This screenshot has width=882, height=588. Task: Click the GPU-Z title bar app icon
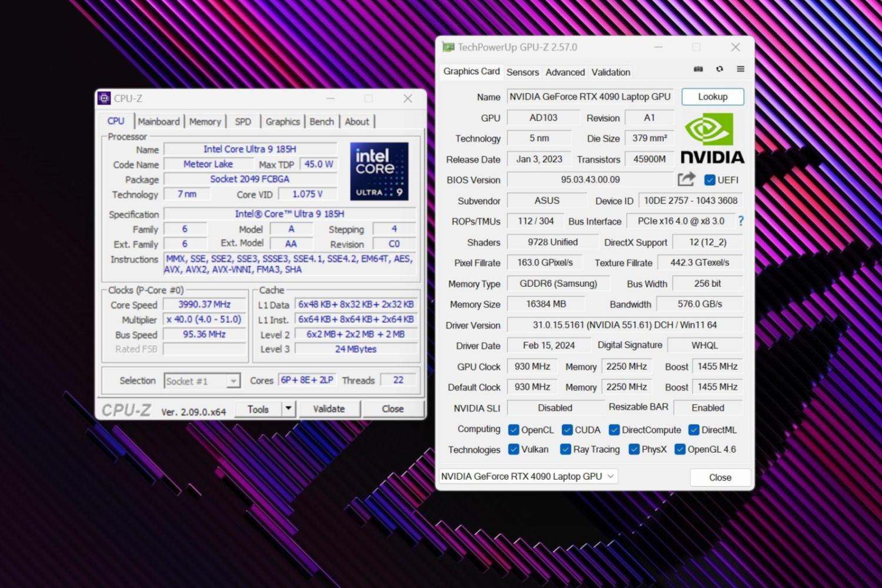[x=449, y=47]
